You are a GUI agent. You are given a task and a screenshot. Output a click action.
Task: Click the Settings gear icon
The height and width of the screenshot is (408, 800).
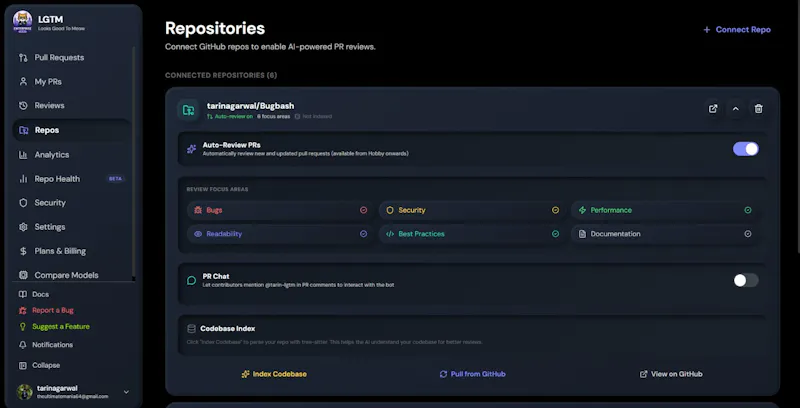(23, 227)
